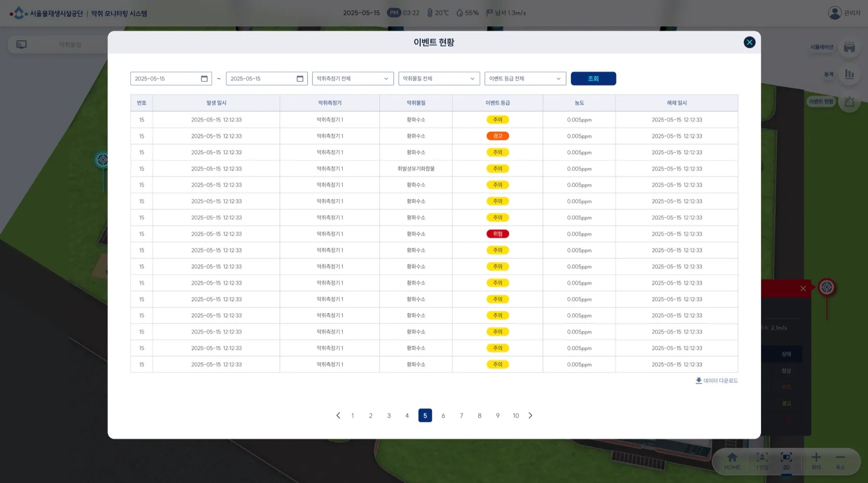Go to next pagination arrow
Viewport: 868px width, 483px height.
click(530, 416)
